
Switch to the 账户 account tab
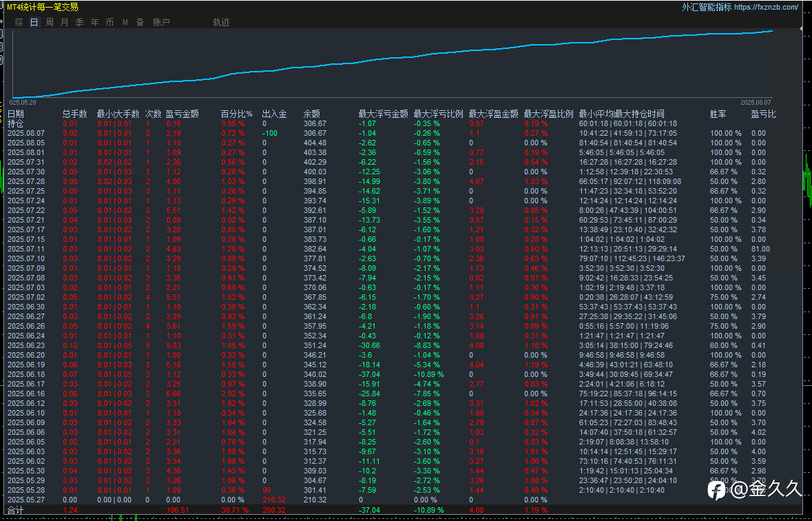[x=161, y=22]
